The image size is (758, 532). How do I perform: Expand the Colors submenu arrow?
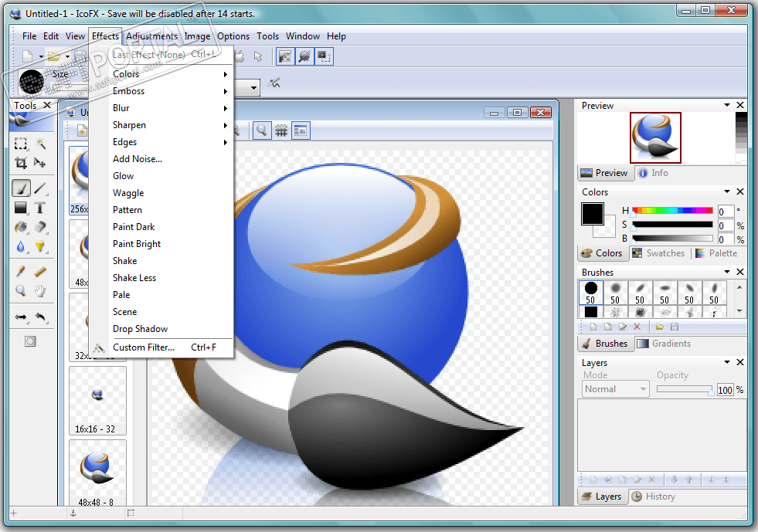click(226, 74)
